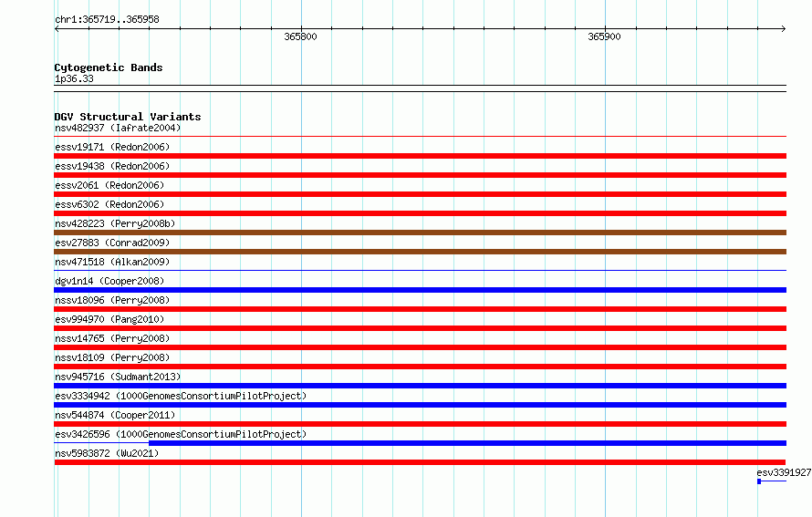This screenshot has height=517, width=812.
Task: Click the red essv6302 feature bar
Action: [420, 213]
